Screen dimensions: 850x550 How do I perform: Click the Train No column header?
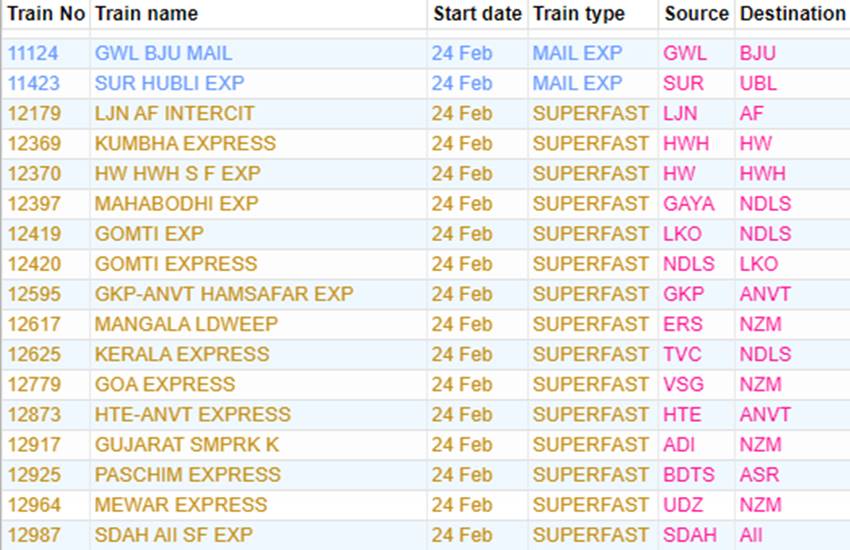coord(46,14)
